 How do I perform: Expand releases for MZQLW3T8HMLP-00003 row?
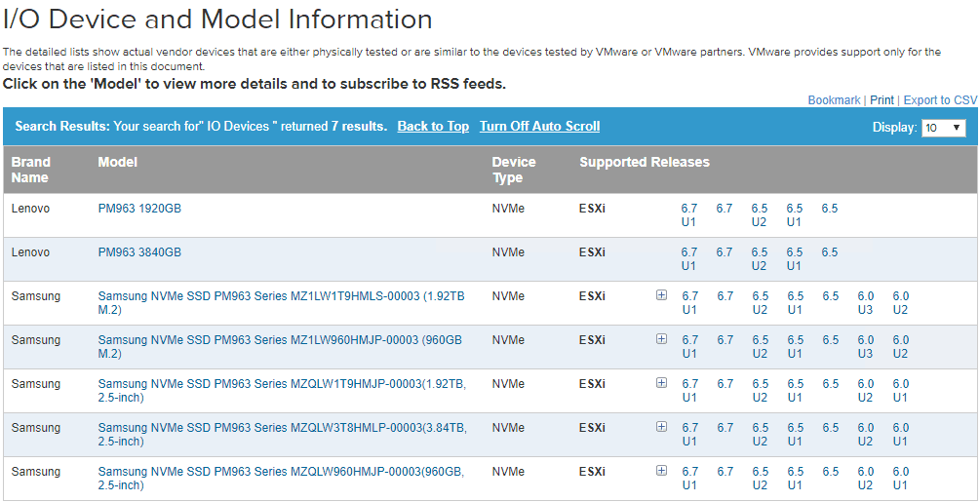[x=662, y=427]
